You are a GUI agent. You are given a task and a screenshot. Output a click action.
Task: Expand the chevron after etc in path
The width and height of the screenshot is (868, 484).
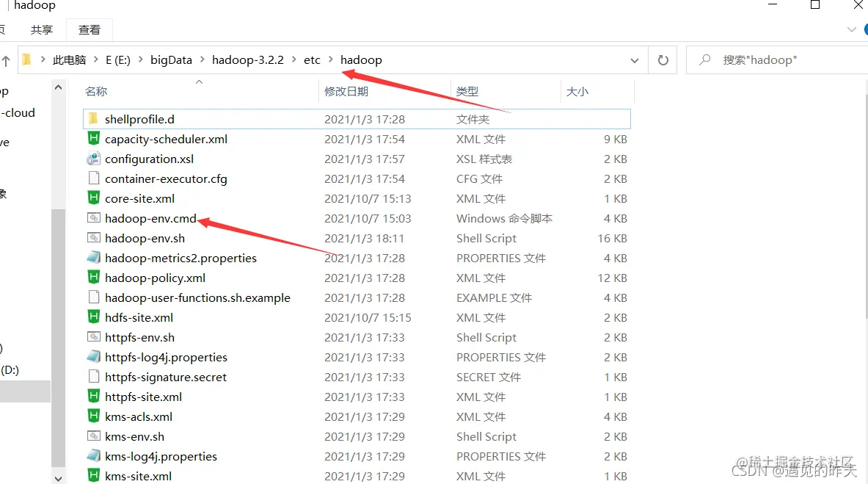click(x=330, y=59)
